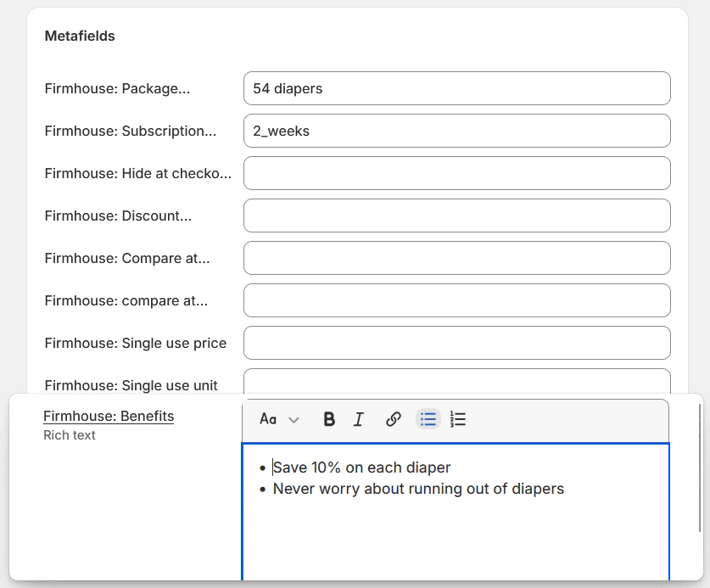Click the Metafields section heading
710x588 pixels.
[x=80, y=36]
